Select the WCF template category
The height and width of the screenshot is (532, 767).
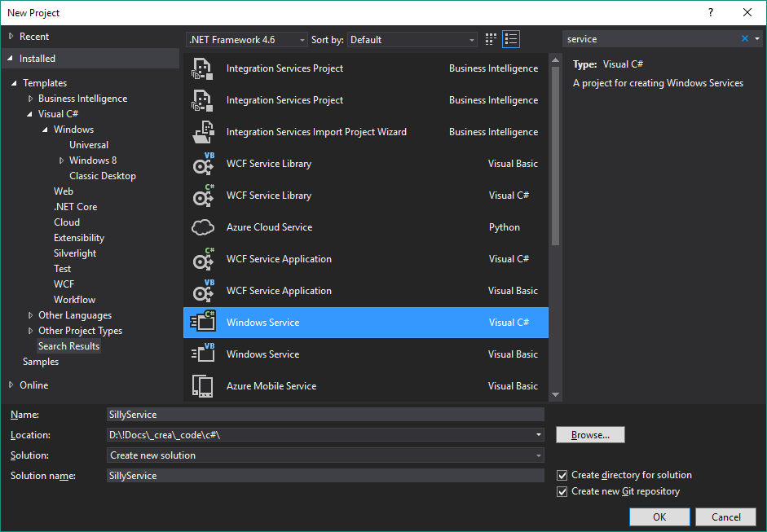point(64,284)
